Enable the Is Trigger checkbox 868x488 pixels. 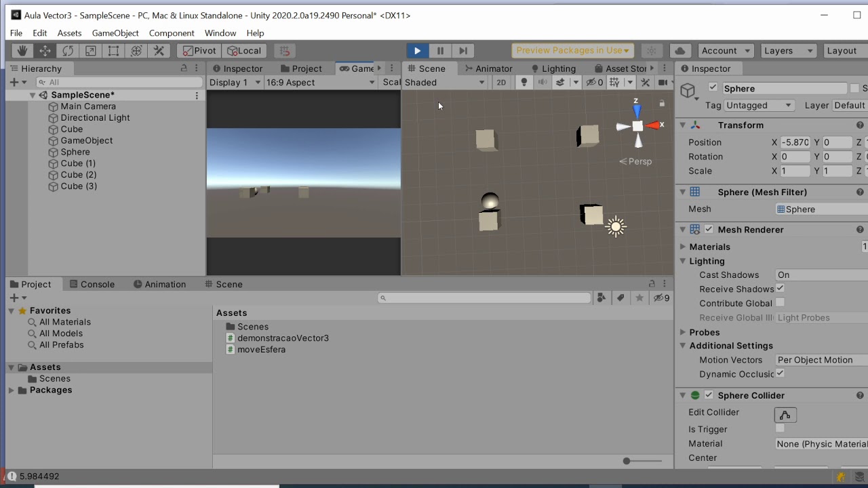pyautogui.click(x=780, y=429)
